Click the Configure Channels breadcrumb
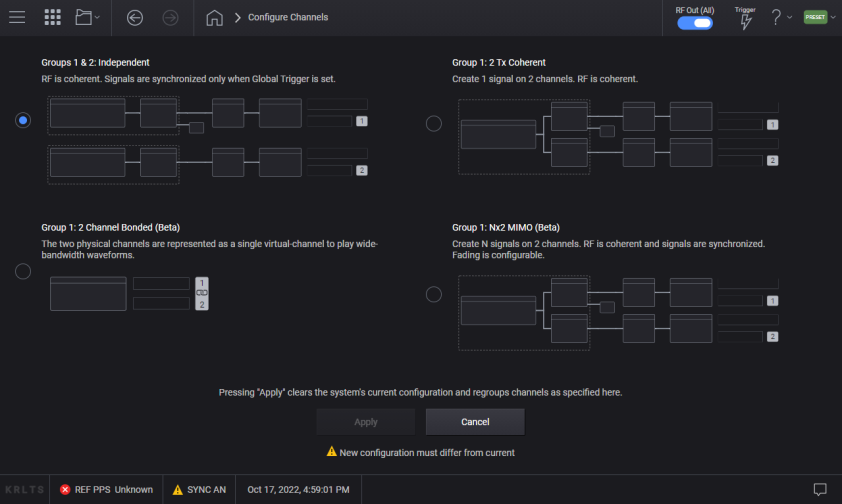This screenshot has height=504, width=842. (x=288, y=17)
